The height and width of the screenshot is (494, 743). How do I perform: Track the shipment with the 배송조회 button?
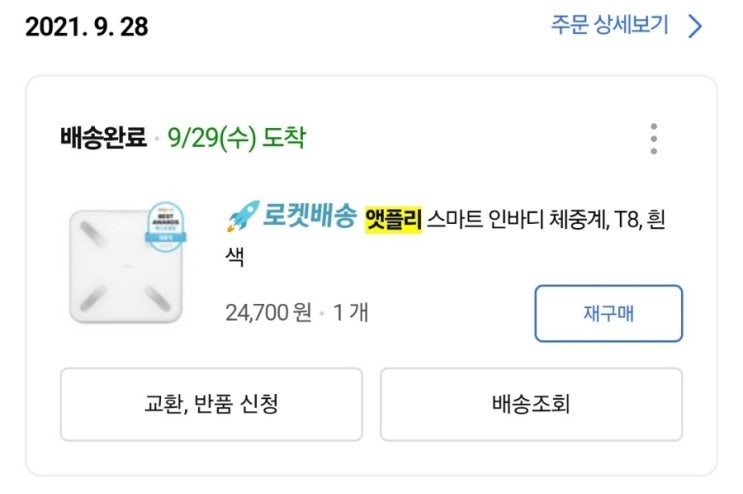tap(531, 404)
